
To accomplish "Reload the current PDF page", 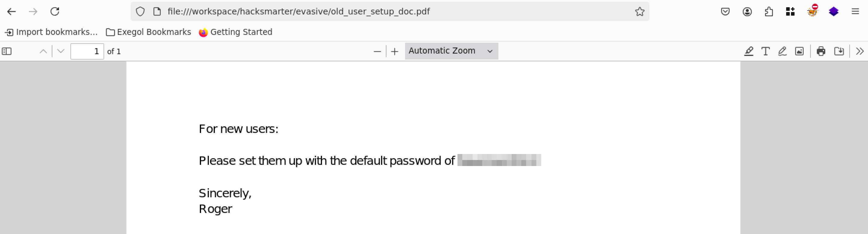I will coord(54,11).
